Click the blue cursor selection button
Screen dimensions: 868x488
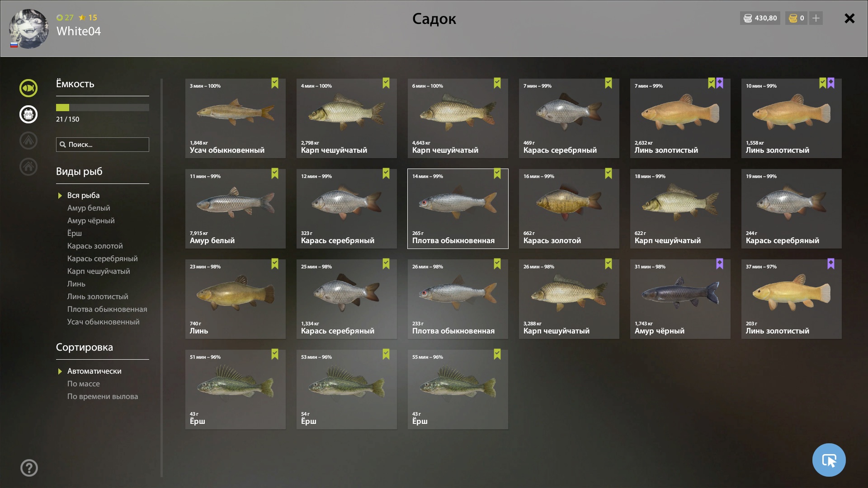(829, 460)
